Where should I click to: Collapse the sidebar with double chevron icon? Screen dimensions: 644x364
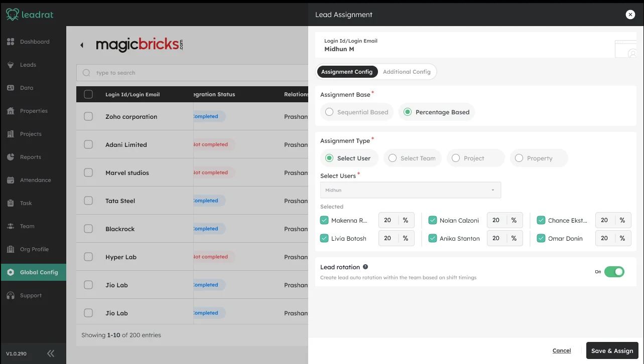coord(51,353)
